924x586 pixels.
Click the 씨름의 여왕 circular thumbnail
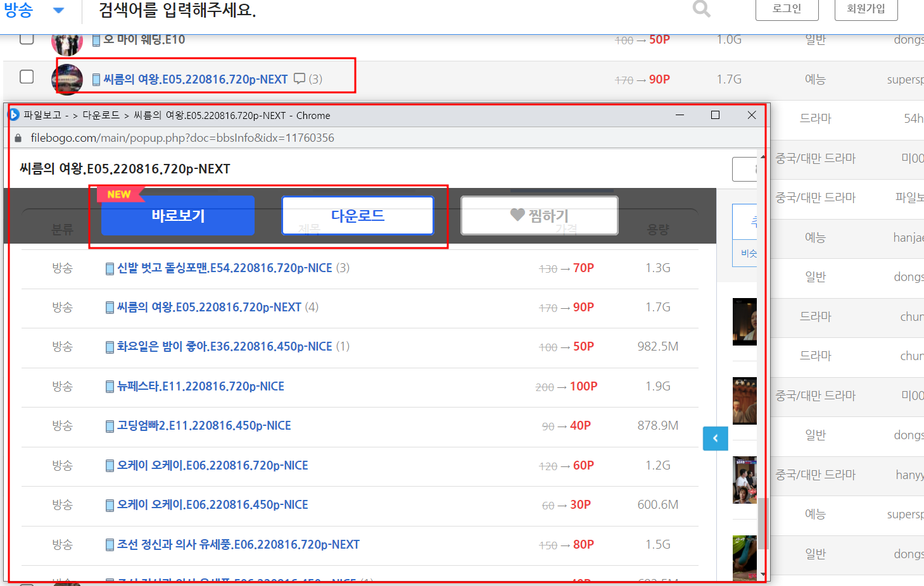tap(67, 79)
